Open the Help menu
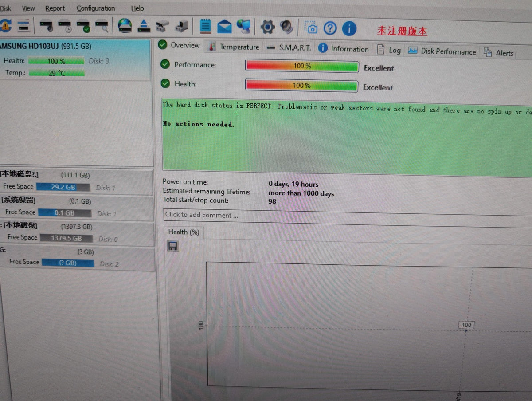The image size is (532, 401). (137, 8)
